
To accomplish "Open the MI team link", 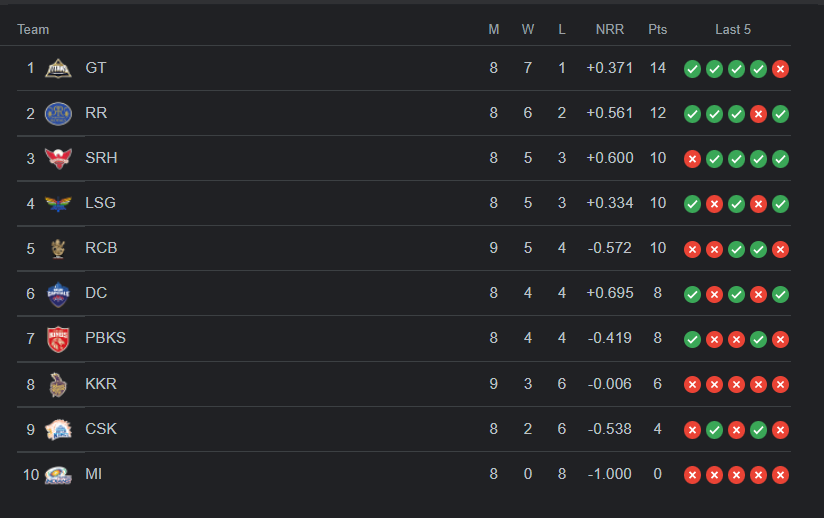I will point(93,474).
